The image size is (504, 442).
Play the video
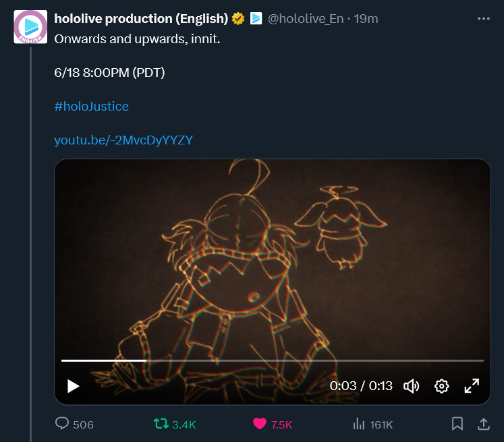(74, 386)
